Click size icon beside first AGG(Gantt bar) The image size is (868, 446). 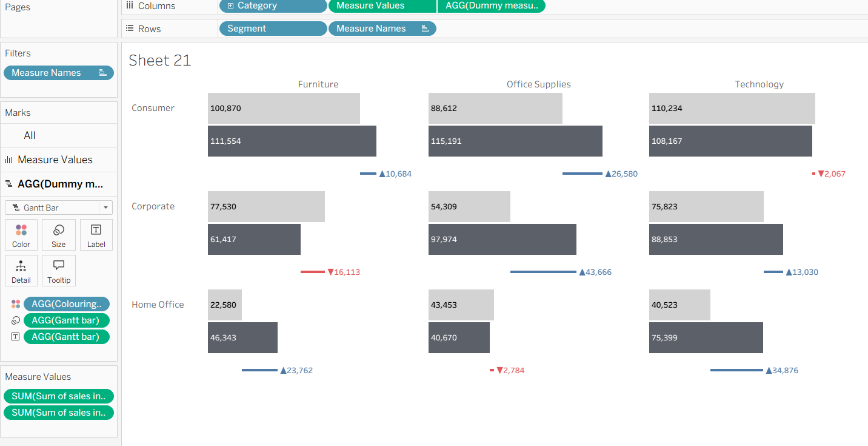pyautogui.click(x=16, y=320)
